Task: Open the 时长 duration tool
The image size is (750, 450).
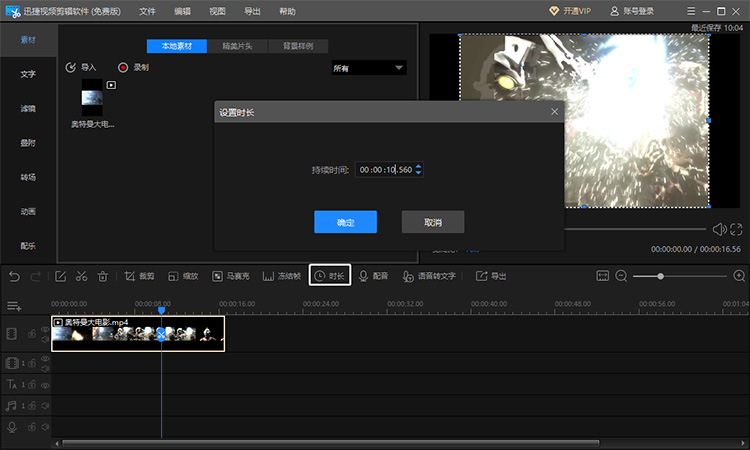Action: point(330,276)
